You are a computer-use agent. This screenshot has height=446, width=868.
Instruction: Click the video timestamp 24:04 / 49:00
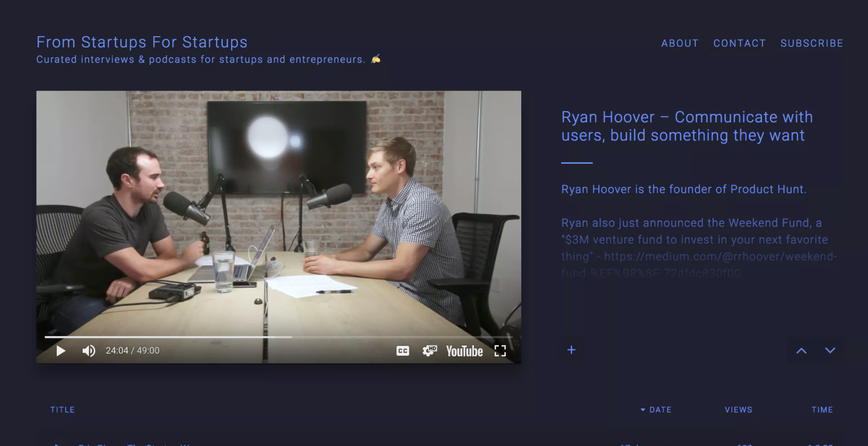(x=132, y=351)
